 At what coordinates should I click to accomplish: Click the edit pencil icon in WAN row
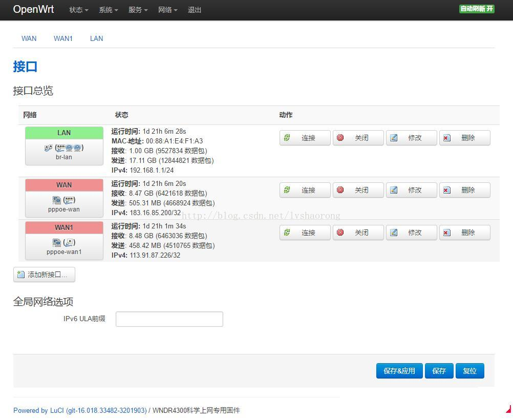pyautogui.click(x=394, y=190)
